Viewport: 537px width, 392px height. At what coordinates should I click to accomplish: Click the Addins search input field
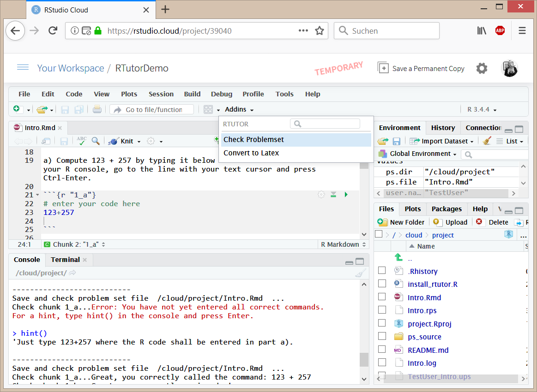click(325, 124)
